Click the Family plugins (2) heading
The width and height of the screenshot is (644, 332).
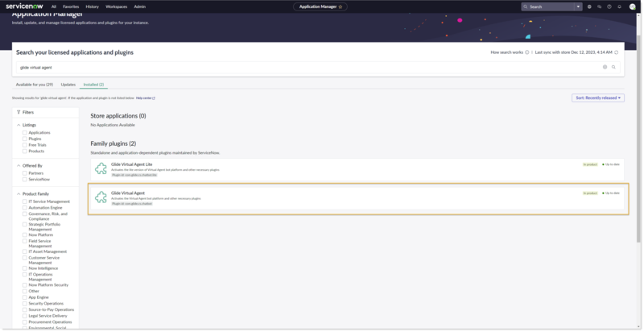point(114,143)
